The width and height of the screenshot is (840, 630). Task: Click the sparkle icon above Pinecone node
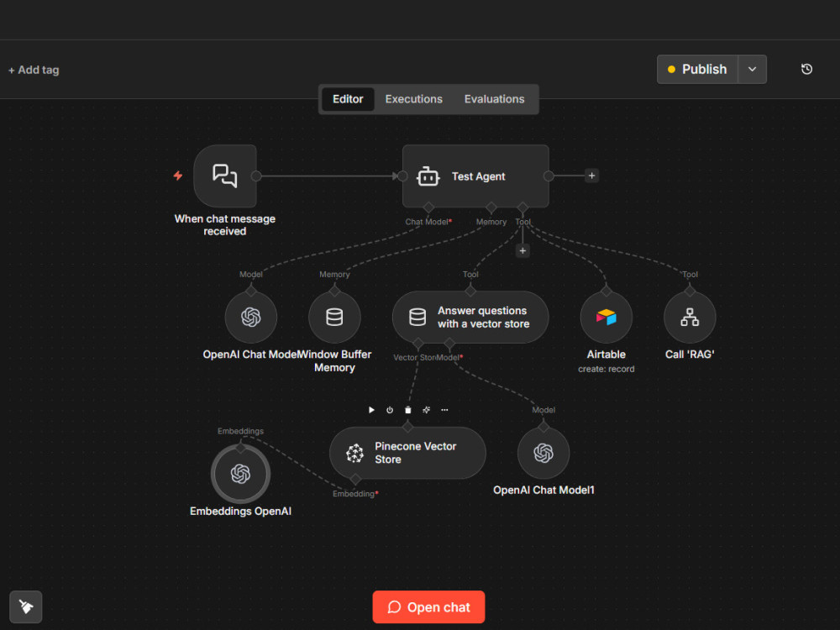click(426, 410)
